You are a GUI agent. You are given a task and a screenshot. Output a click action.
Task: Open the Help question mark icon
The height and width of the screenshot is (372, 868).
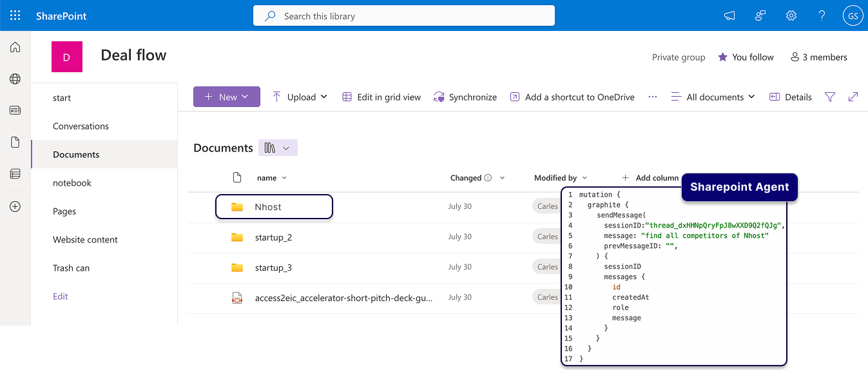822,16
